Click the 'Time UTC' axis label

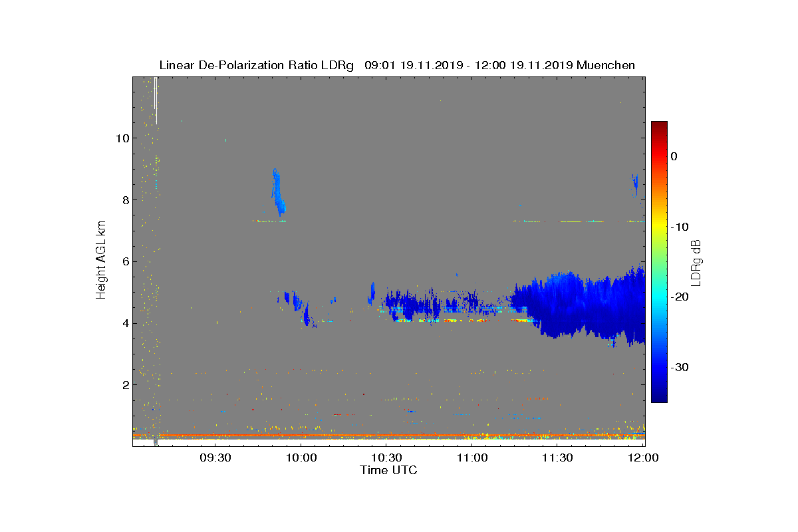point(389,470)
